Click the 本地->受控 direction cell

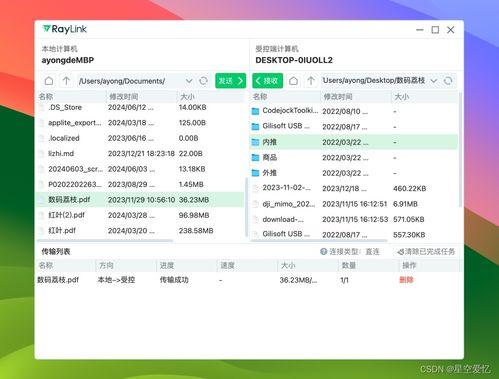[x=116, y=280]
